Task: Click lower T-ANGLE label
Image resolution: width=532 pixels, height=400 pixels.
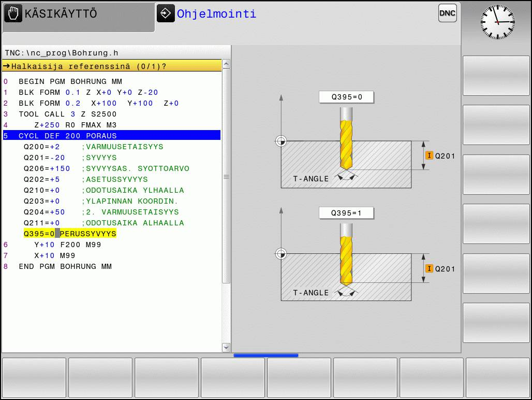Action: click(x=311, y=293)
